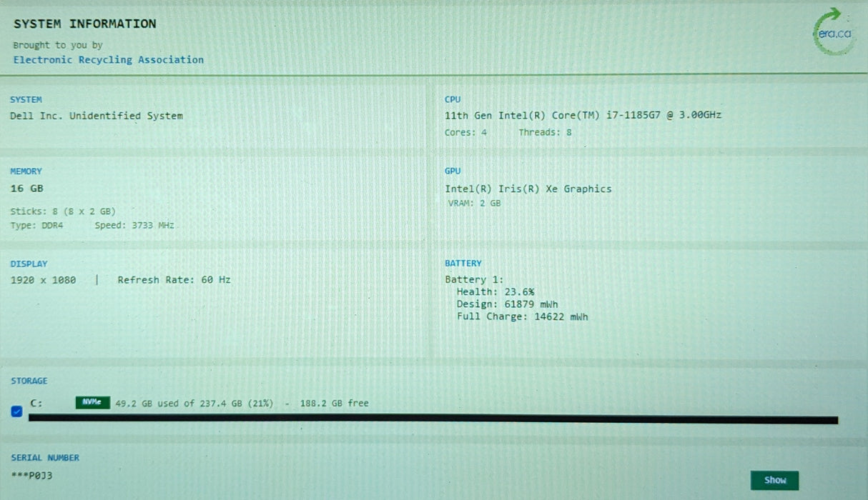Image resolution: width=868 pixels, height=500 pixels.
Task: Click the VRAM: 2 GB value
Action: pos(474,204)
